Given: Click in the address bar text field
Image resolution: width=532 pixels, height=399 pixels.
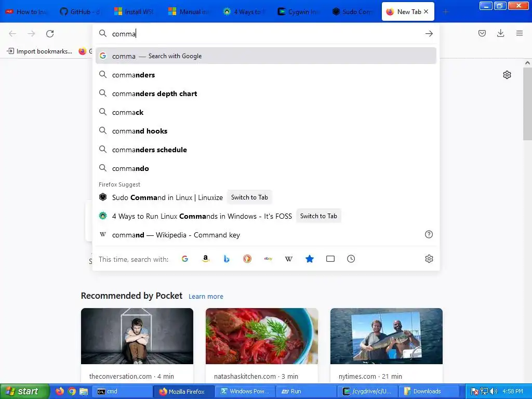Looking at the screenshot, I should (x=267, y=34).
